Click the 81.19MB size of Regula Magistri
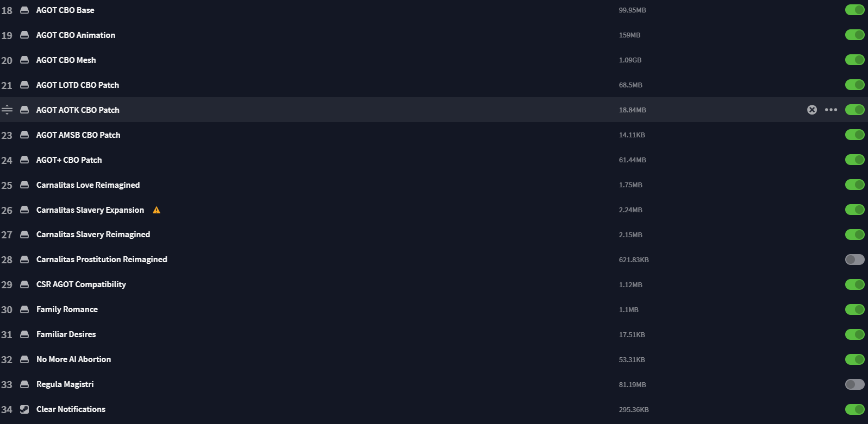Viewport: 868px width, 424px height. (632, 385)
